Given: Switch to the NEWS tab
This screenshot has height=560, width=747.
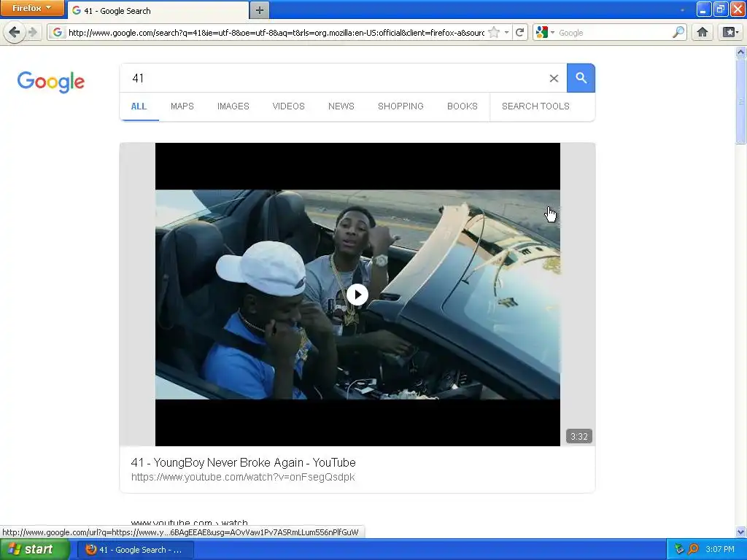Looking at the screenshot, I should pos(341,106).
